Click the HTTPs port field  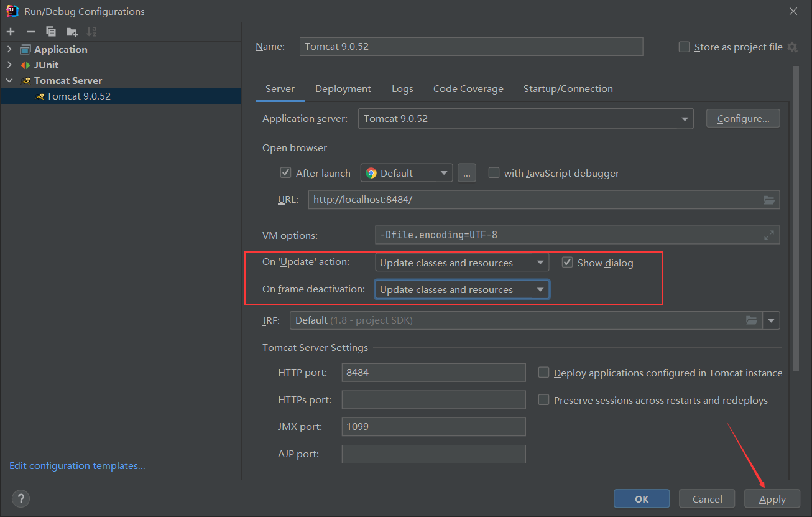433,400
